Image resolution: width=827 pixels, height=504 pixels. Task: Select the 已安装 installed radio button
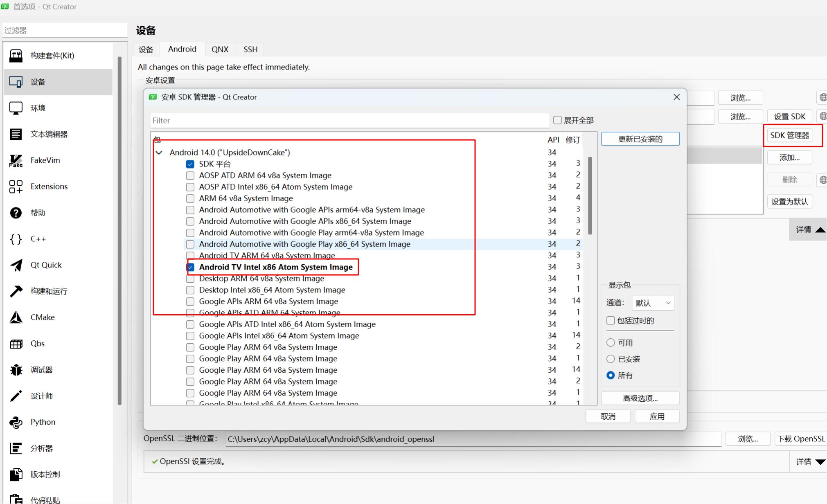pyautogui.click(x=611, y=359)
